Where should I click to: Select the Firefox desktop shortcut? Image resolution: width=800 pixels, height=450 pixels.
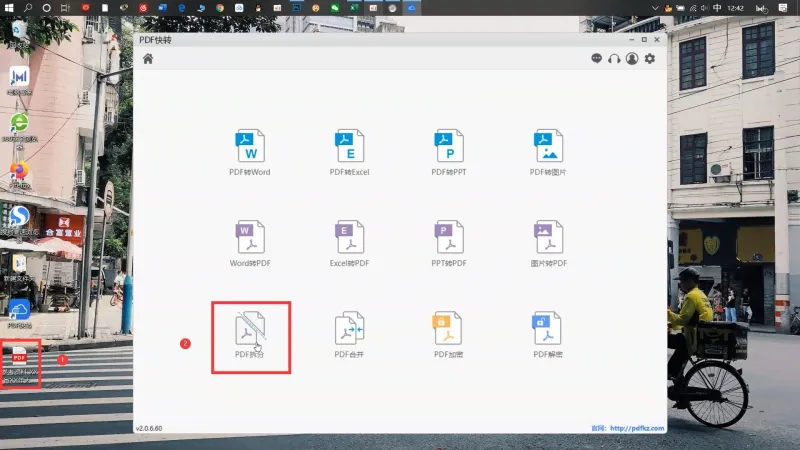[19, 175]
